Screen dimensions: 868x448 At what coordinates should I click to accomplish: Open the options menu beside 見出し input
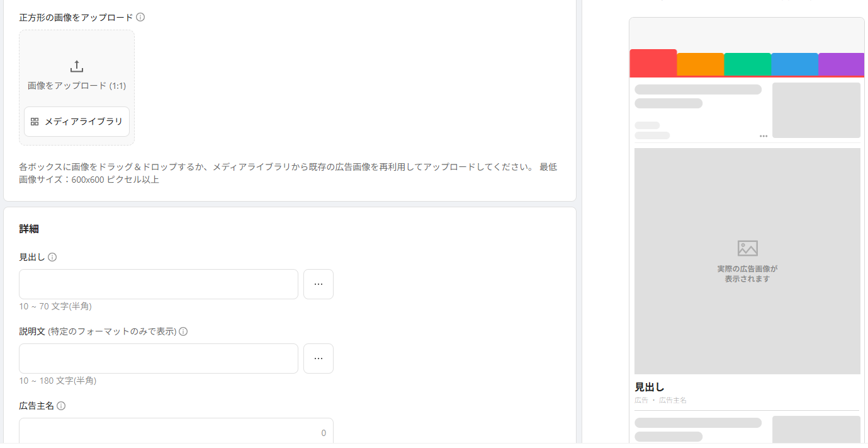point(318,284)
